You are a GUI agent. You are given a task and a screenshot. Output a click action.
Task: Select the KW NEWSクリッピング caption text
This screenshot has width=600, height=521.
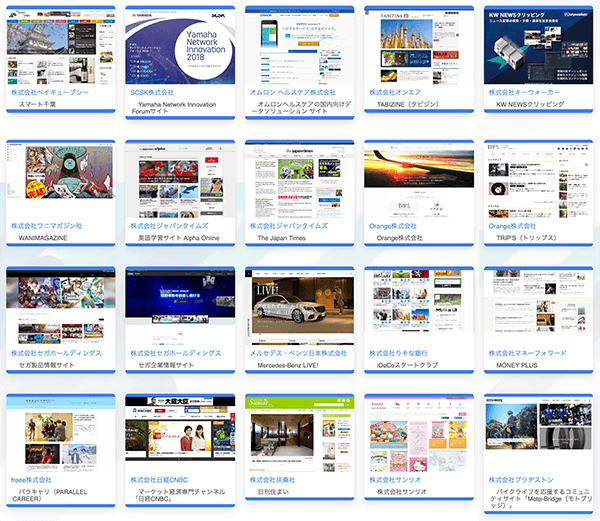pos(530,104)
